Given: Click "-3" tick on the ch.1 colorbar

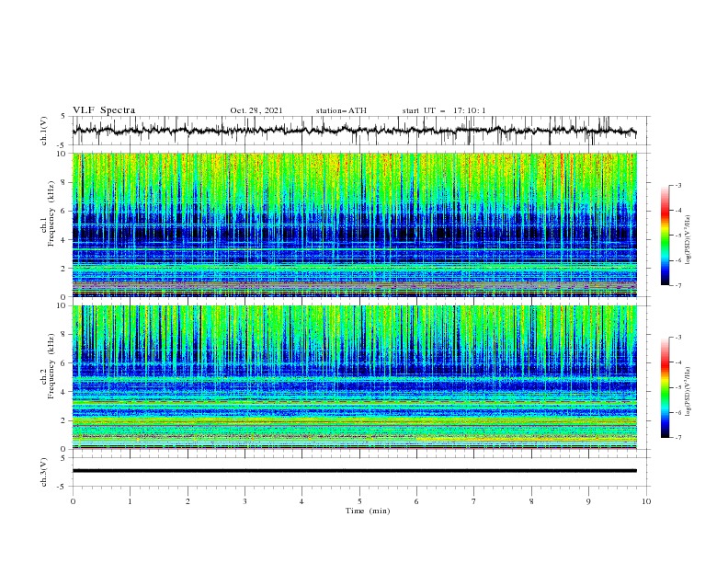Looking at the screenshot, I should pos(678,185).
